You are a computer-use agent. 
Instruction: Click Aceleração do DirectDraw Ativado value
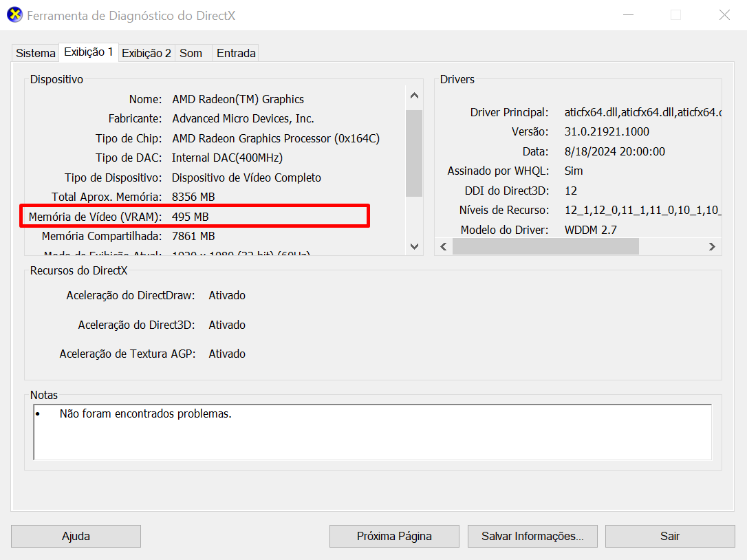227,296
